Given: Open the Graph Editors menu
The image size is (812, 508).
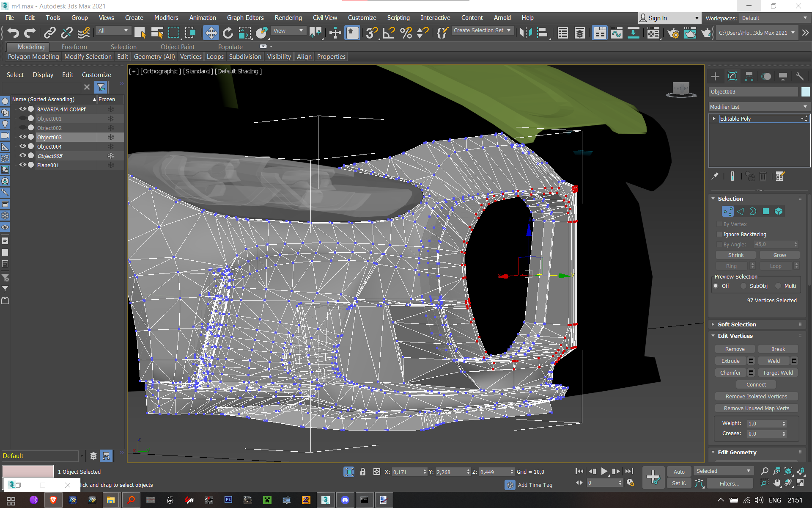Looking at the screenshot, I should 245,18.
